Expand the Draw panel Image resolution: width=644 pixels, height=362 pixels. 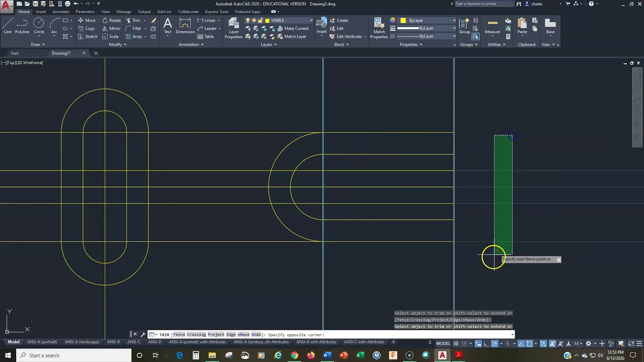pos(38,44)
